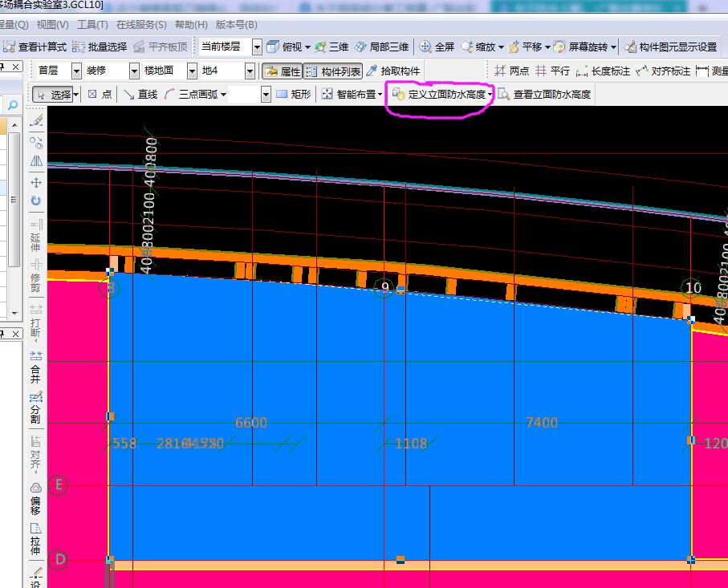The image size is (728, 588).
Task: Toggle the 属性 properties panel button
Action: (x=282, y=71)
